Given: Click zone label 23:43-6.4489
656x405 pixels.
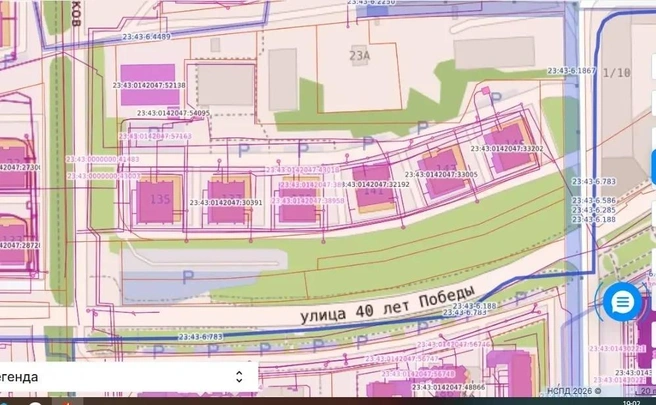Looking at the screenshot, I should click(146, 37).
